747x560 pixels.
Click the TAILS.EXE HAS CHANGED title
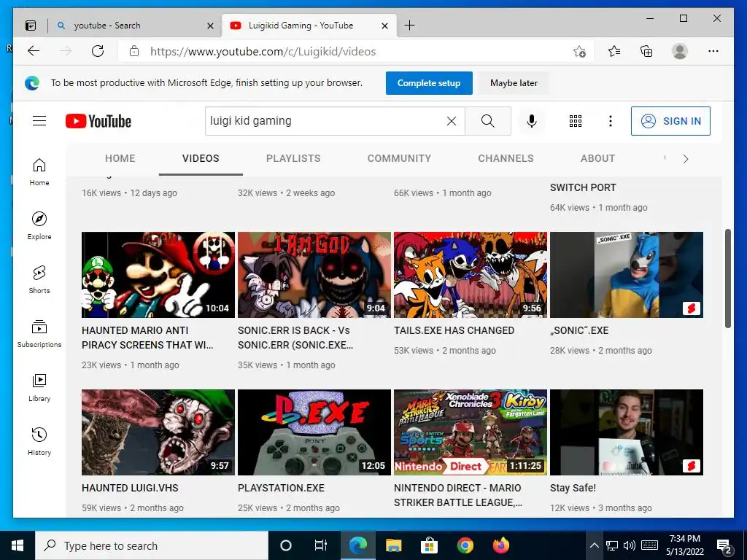pos(454,330)
